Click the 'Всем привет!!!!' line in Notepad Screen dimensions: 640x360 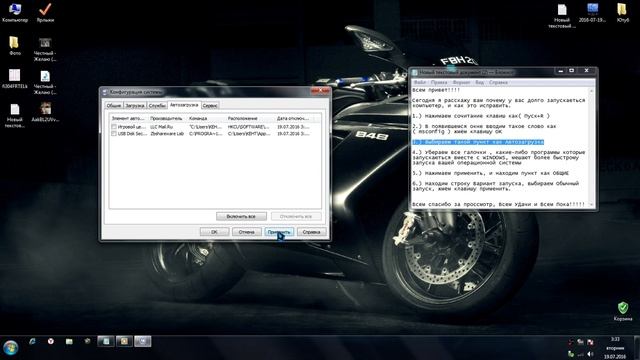click(436, 90)
